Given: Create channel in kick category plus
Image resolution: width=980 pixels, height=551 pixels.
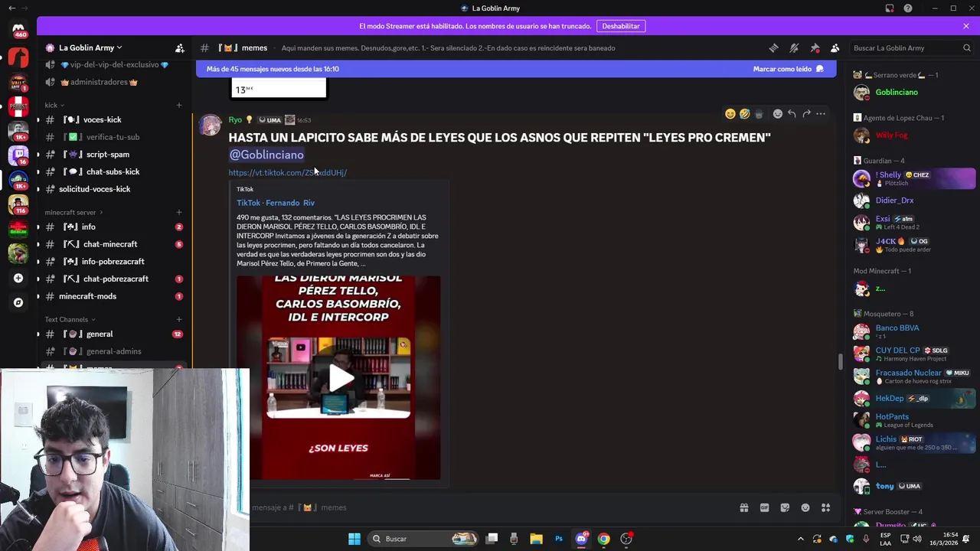Looking at the screenshot, I should pos(179,105).
